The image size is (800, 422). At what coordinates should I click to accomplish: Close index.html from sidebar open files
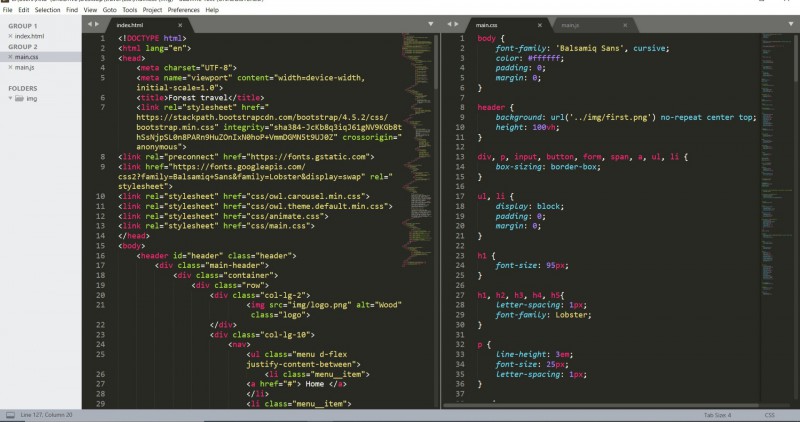[10, 36]
